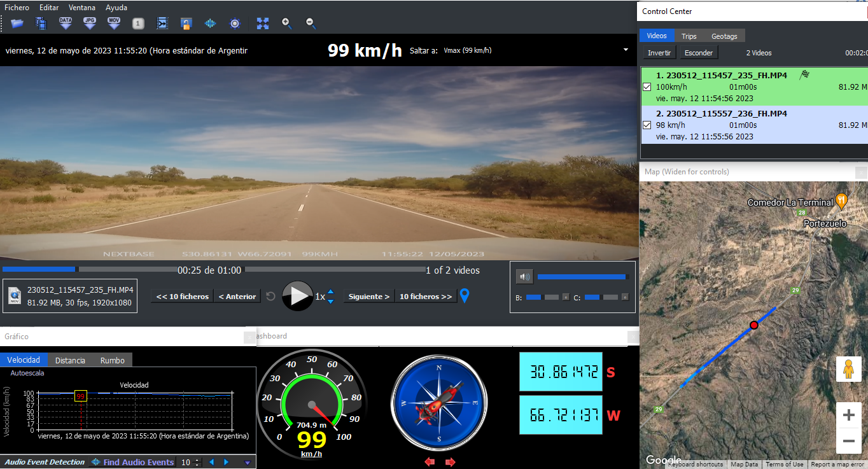Click the blue geotag pin icon
Viewport: 868px width, 469px height.
coord(465,296)
